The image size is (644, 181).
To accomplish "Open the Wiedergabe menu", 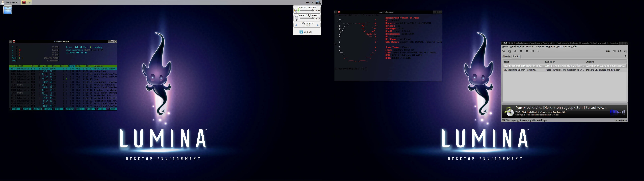I will coord(517,47).
